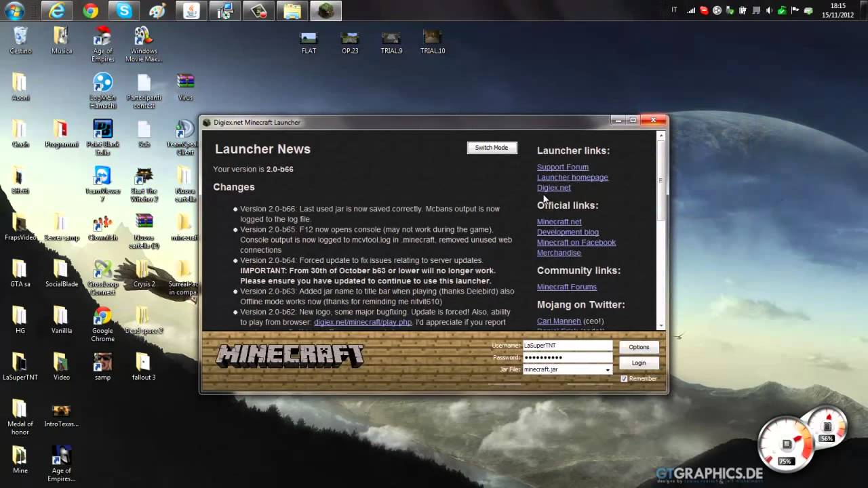Viewport: 868px width, 488px height.
Task: Open LogMeIn Hamachi desktop shortcut
Action: click(102, 91)
